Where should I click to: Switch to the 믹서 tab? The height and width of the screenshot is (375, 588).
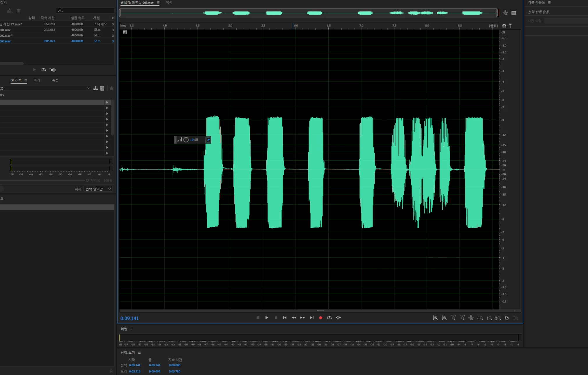coord(169,2)
